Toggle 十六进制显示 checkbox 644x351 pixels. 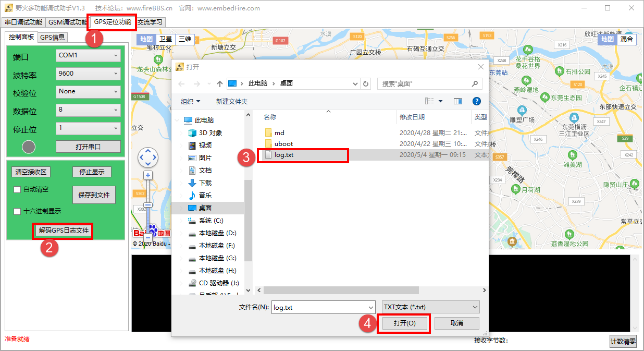[17, 211]
